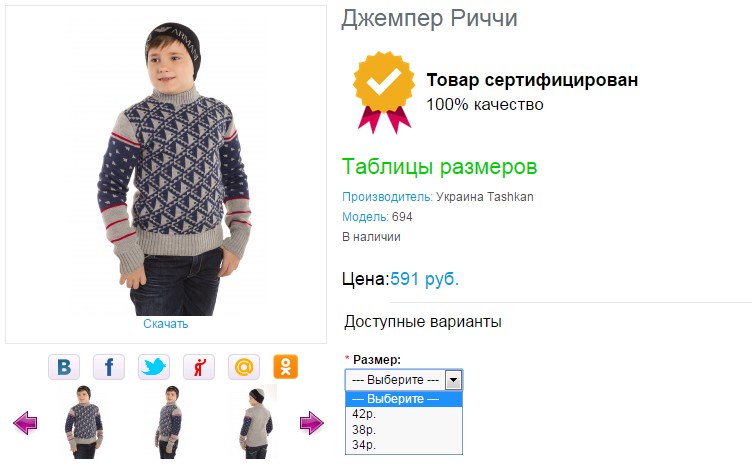This screenshot has width=752, height=472.
Task: Share via the VKontakte icon
Action: point(64,367)
